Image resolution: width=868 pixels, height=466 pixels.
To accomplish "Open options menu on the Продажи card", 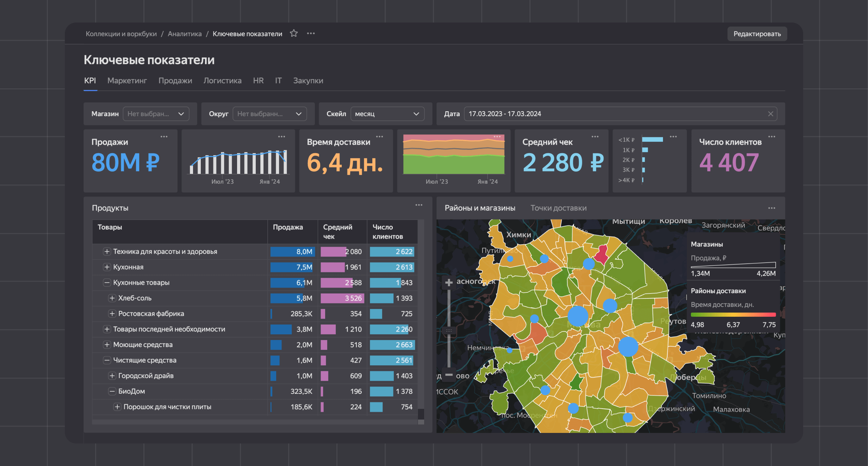I will (165, 137).
